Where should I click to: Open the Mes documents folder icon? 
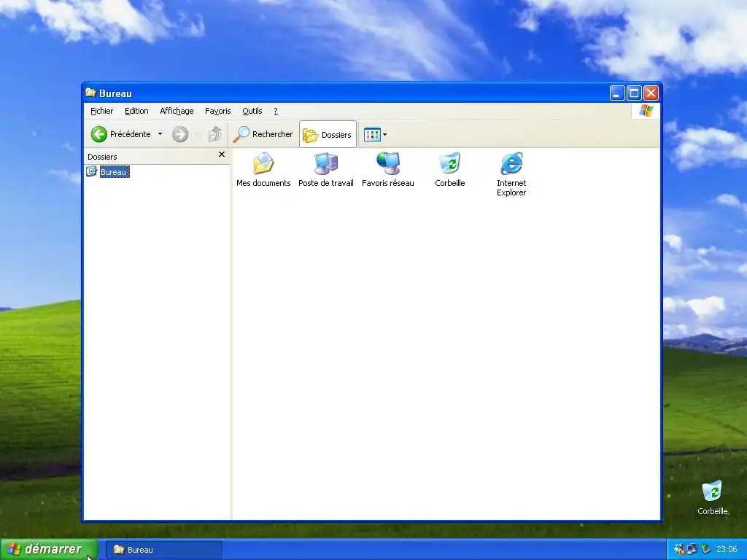click(x=263, y=163)
